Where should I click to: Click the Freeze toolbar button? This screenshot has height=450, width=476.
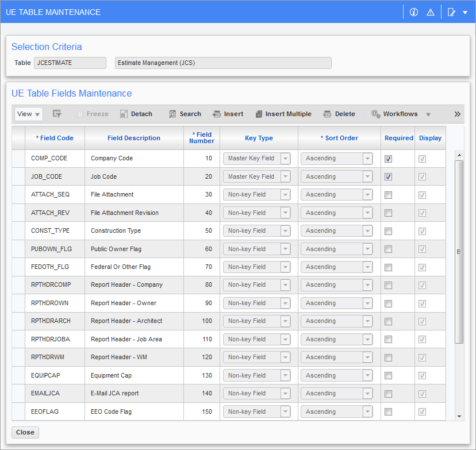coord(93,114)
